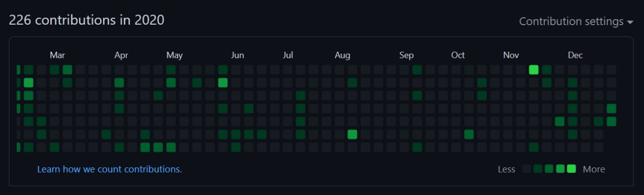
Task: Click the gray no-contribution legend swatch beside Less
Action: [527, 169]
